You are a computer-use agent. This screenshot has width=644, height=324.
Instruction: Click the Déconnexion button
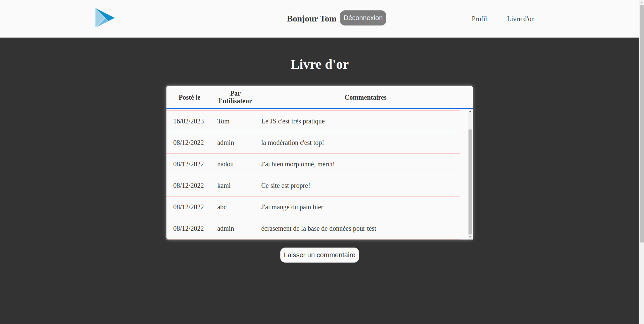click(x=363, y=18)
